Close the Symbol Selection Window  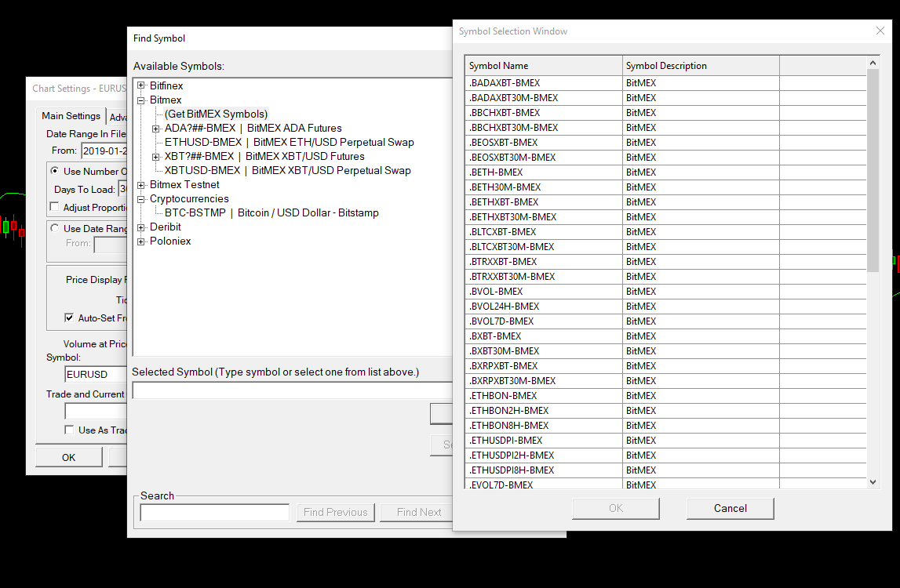tap(880, 31)
